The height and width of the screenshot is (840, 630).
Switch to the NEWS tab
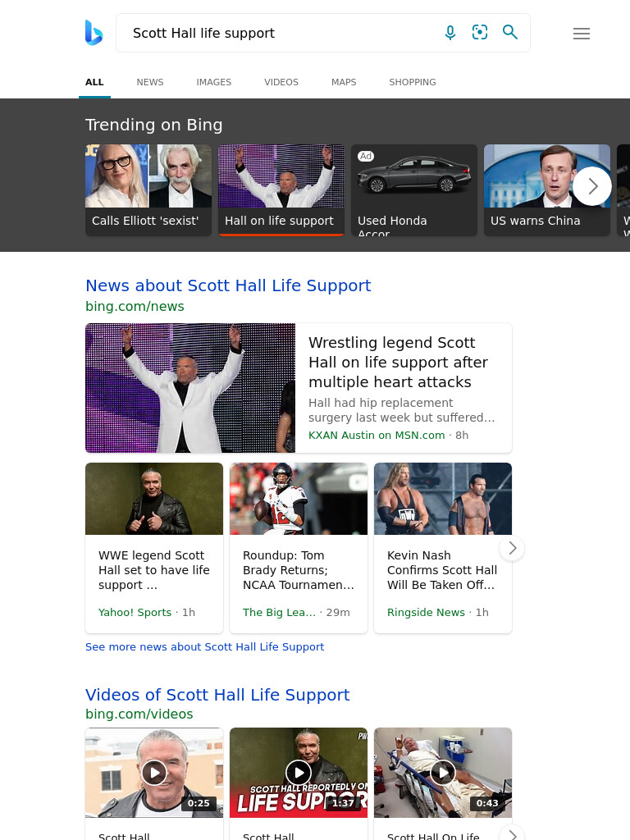coord(150,82)
